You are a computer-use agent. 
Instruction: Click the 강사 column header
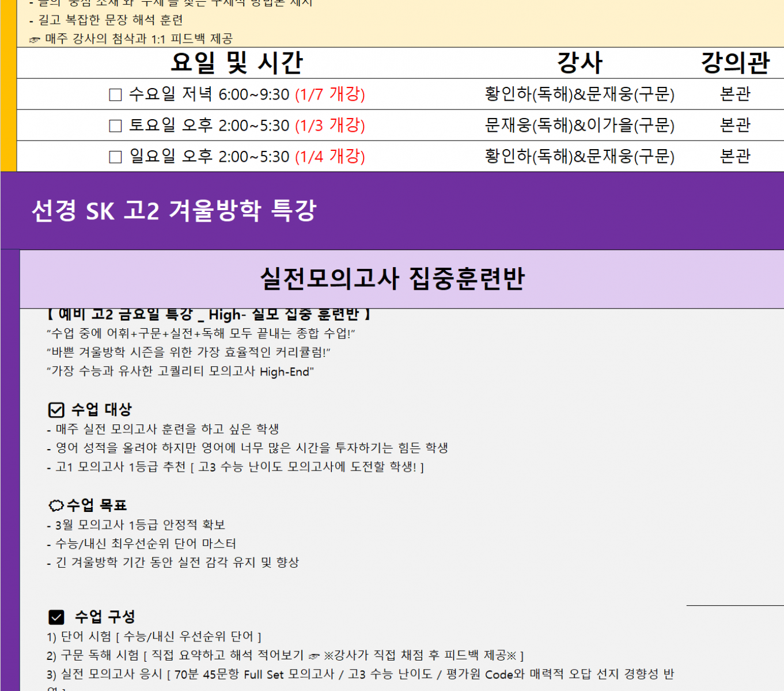(580, 63)
